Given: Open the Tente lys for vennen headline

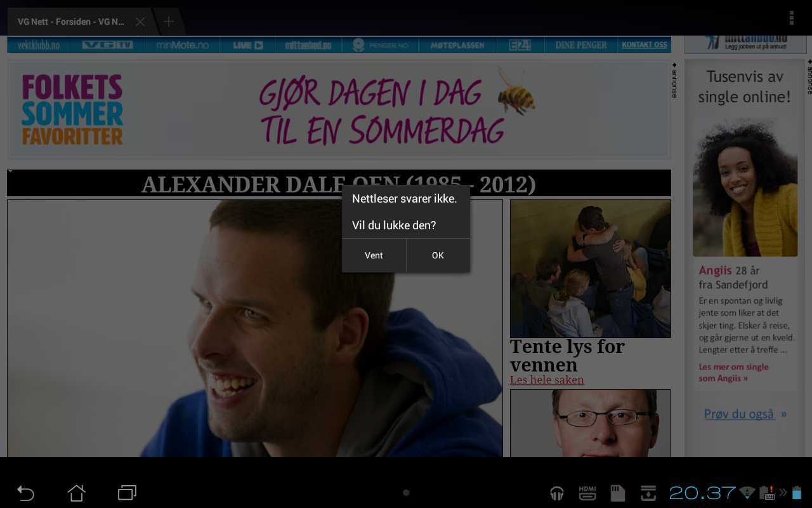Looking at the screenshot, I should coord(567,355).
